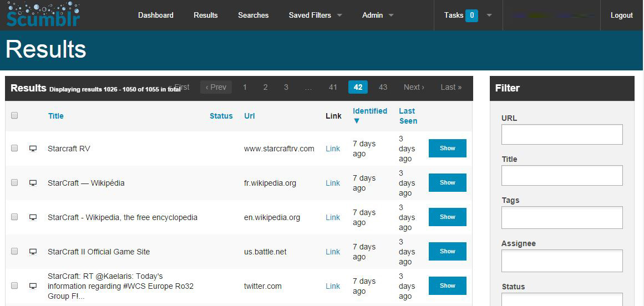The image size is (644, 306).
Task: Click monitor icon in twitter.com result row
Action: coord(33,286)
